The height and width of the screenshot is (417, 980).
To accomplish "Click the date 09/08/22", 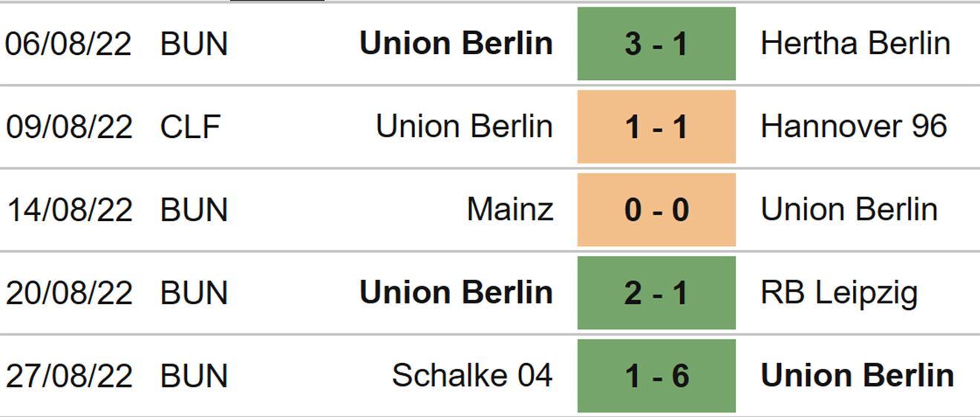I will (69, 127).
